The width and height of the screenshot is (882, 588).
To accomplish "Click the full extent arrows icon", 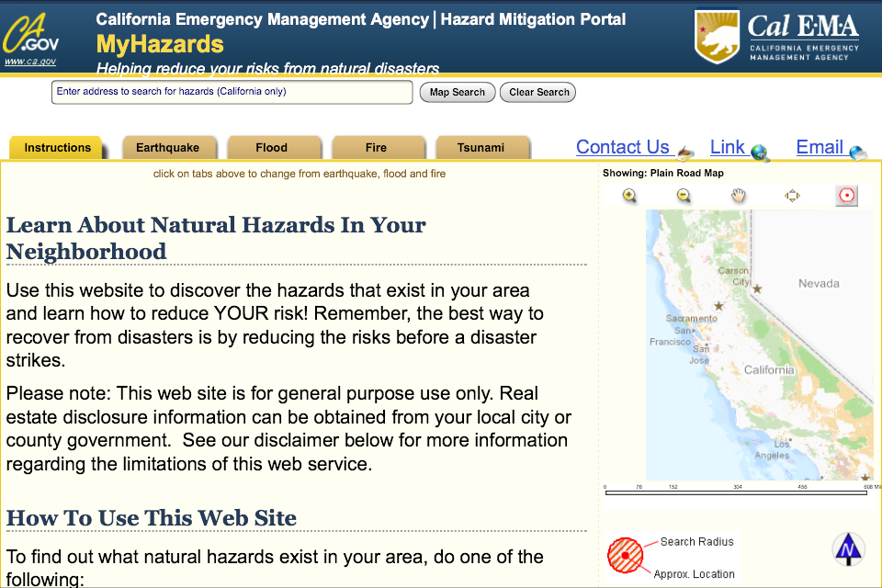I will pos(792,196).
